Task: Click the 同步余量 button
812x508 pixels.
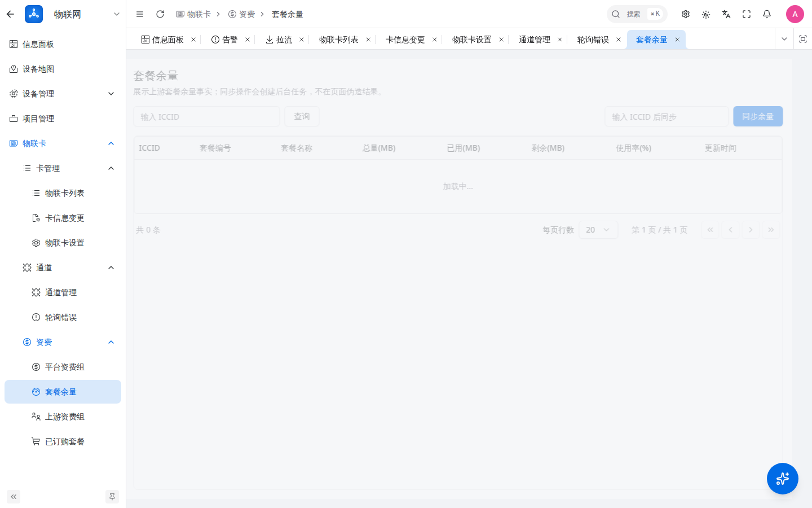Action: click(758, 116)
